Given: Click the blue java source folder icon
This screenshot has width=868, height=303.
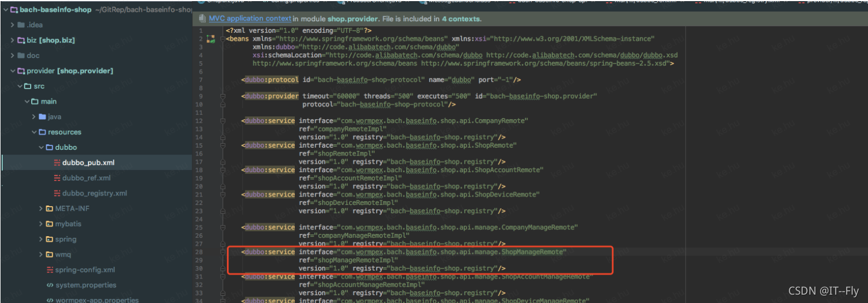Looking at the screenshot, I should tap(42, 117).
